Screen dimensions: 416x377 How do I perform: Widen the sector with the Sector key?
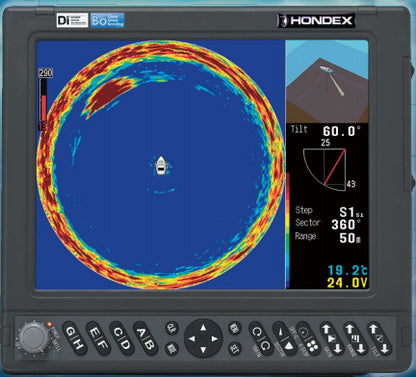[289, 346]
